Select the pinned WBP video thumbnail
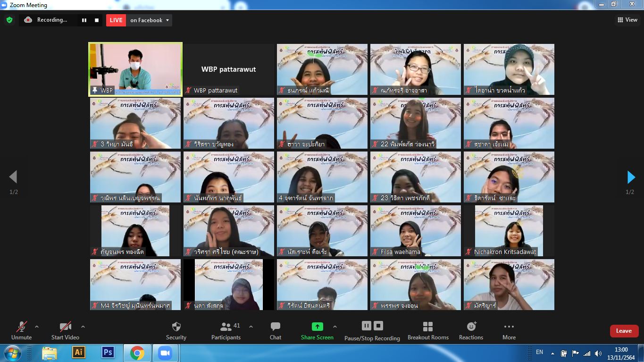Image resolution: width=644 pixels, height=362 pixels. click(135, 69)
